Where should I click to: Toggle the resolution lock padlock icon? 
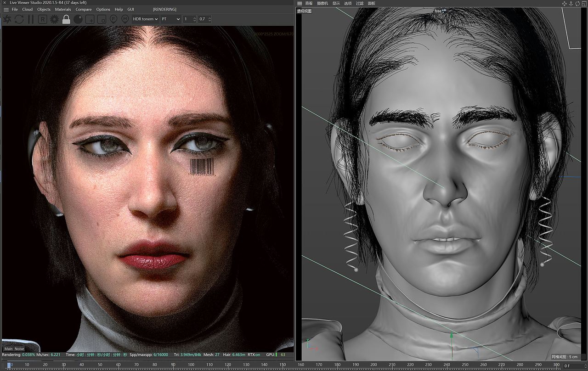pos(66,19)
